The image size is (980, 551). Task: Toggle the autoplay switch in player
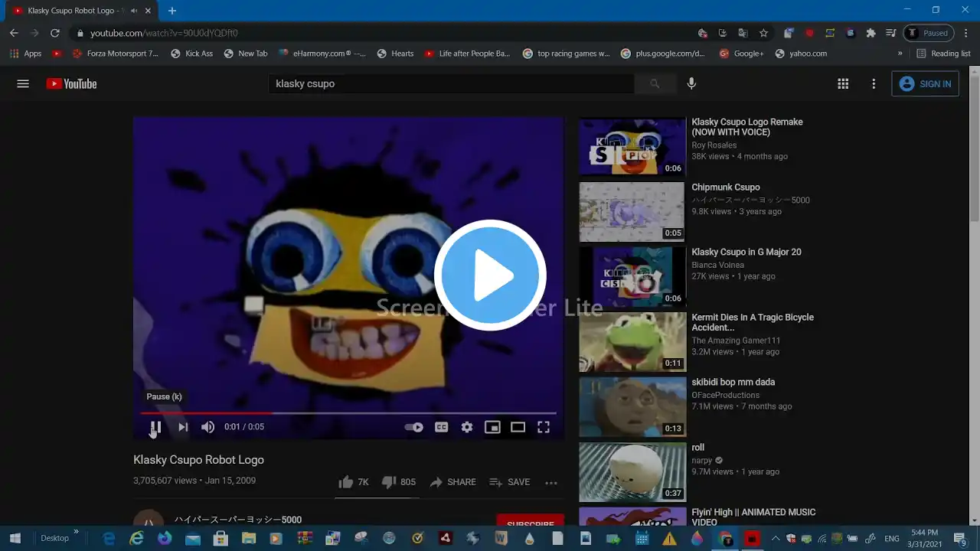point(413,427)
